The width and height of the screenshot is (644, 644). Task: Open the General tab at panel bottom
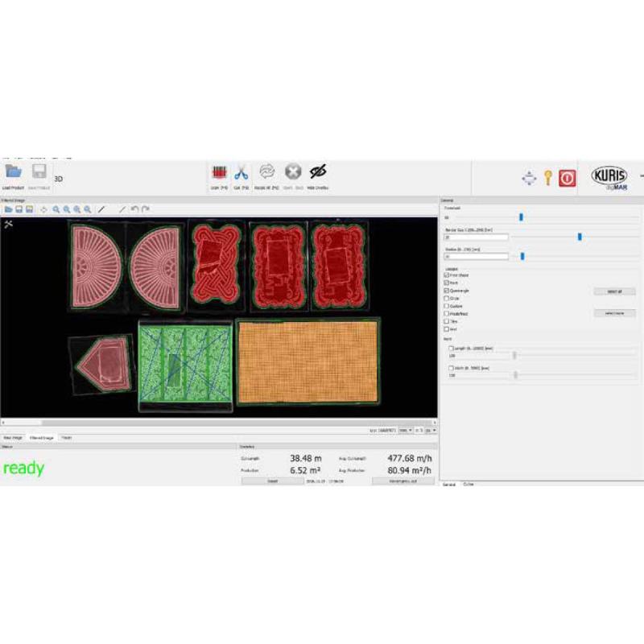(x=449, y=485)
